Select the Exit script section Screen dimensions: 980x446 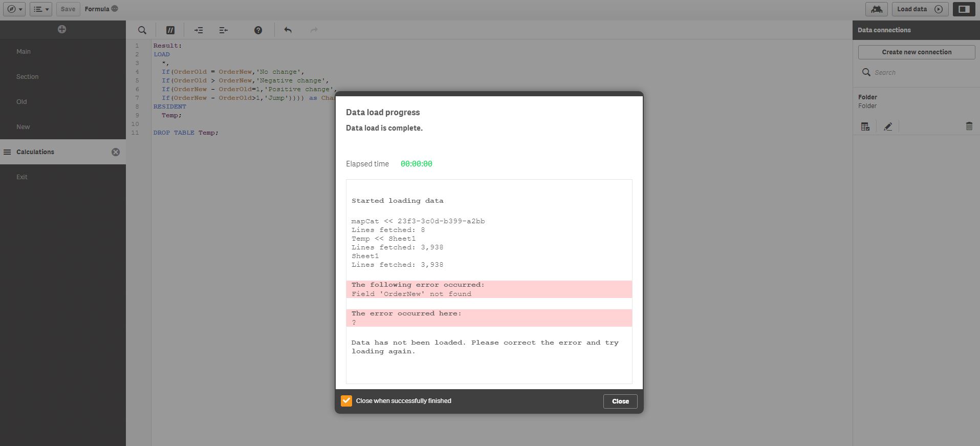(x=63, y=177)
